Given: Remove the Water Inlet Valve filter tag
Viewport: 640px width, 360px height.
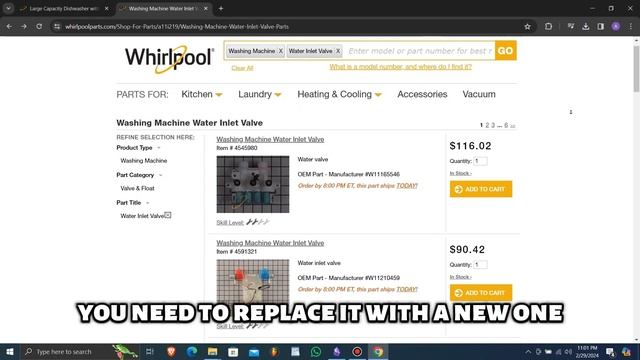Looking at the screenshot, I should (338, 51).
